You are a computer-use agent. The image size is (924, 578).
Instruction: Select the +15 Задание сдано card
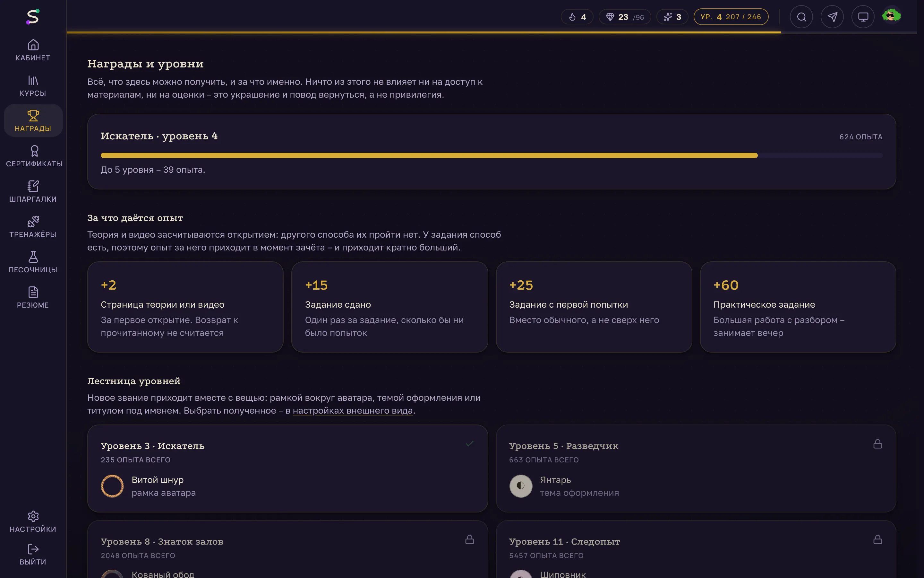pyautogui.click(x=389, y=307)
